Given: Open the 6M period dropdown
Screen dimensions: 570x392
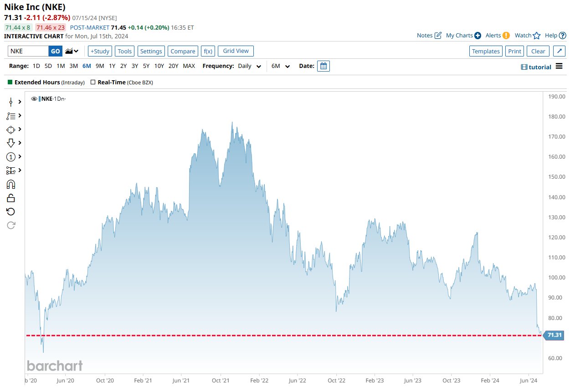Looking at the screenshot, I should coord(281,66).
